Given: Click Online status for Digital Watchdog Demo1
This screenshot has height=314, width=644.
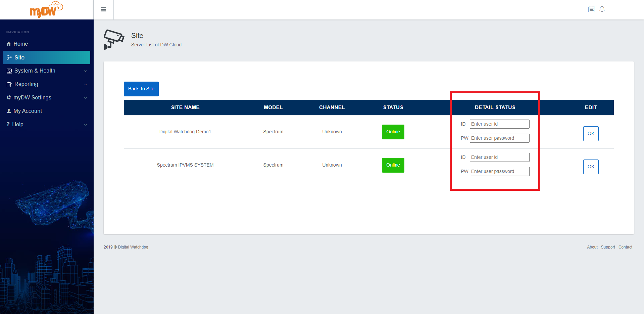Looking at the screenshot, I should click(393, 132).
